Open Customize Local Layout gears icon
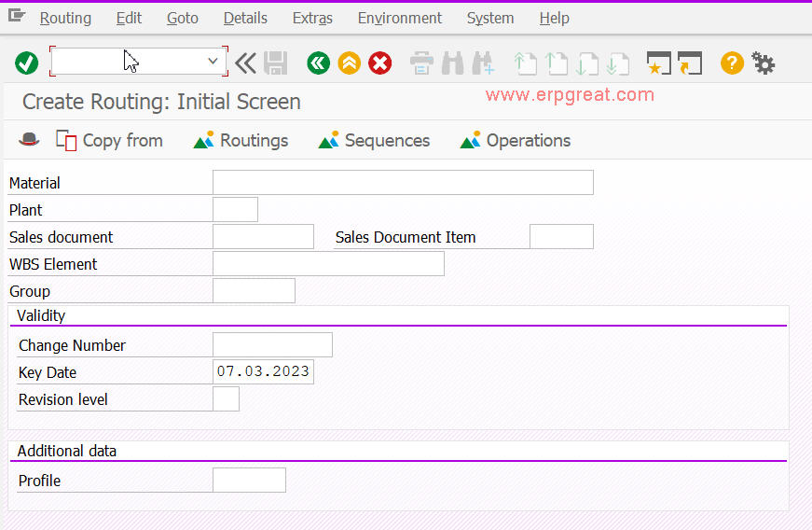 pyautogui.click(x=764, y=63)
